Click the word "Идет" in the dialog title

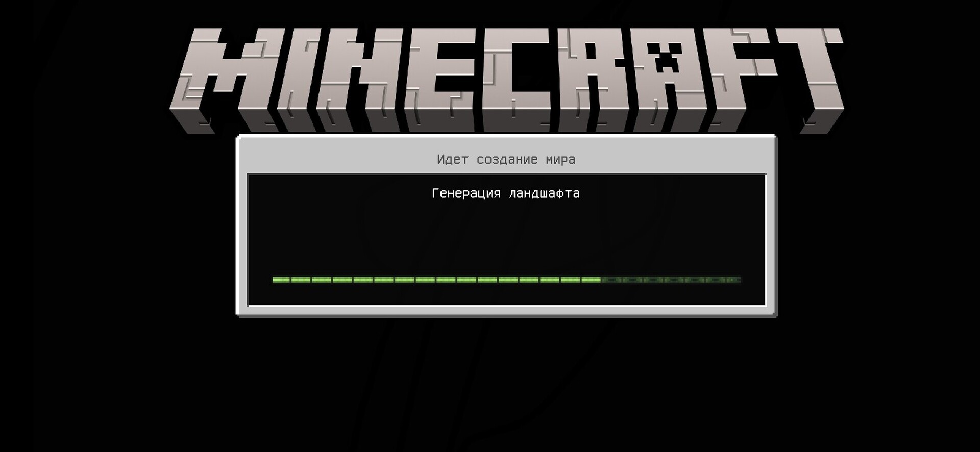coord(452,160)
